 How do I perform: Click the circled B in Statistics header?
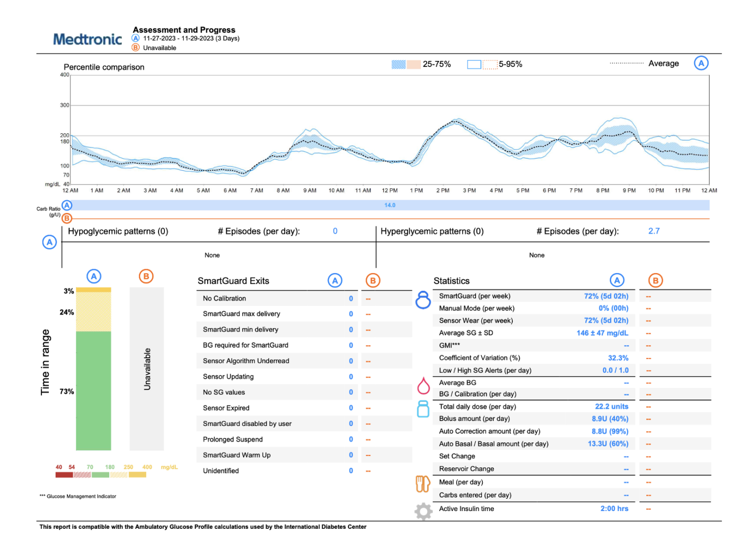655,281
